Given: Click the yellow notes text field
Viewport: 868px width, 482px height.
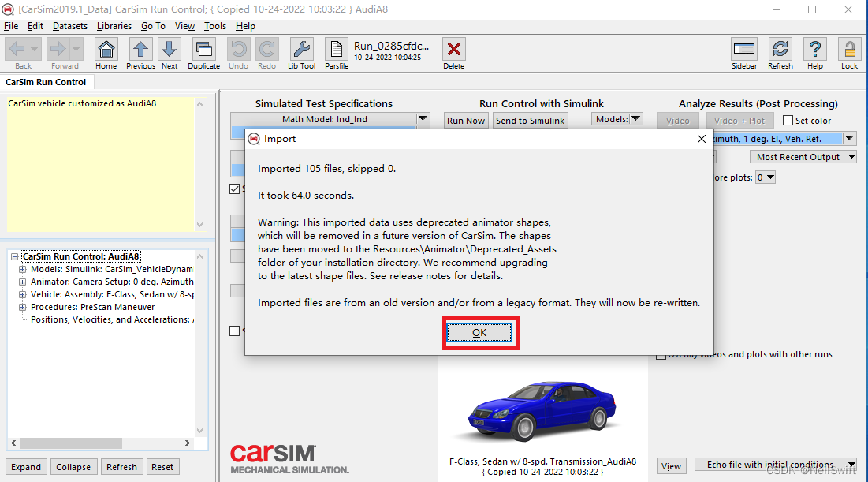Looking at the screenshot, I should (x=101, y=165).
